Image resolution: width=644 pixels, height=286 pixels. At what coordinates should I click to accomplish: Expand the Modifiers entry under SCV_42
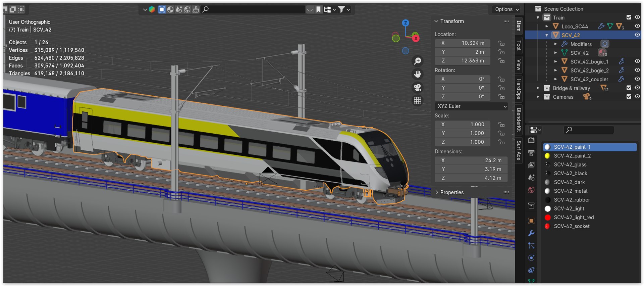[555, 44]
